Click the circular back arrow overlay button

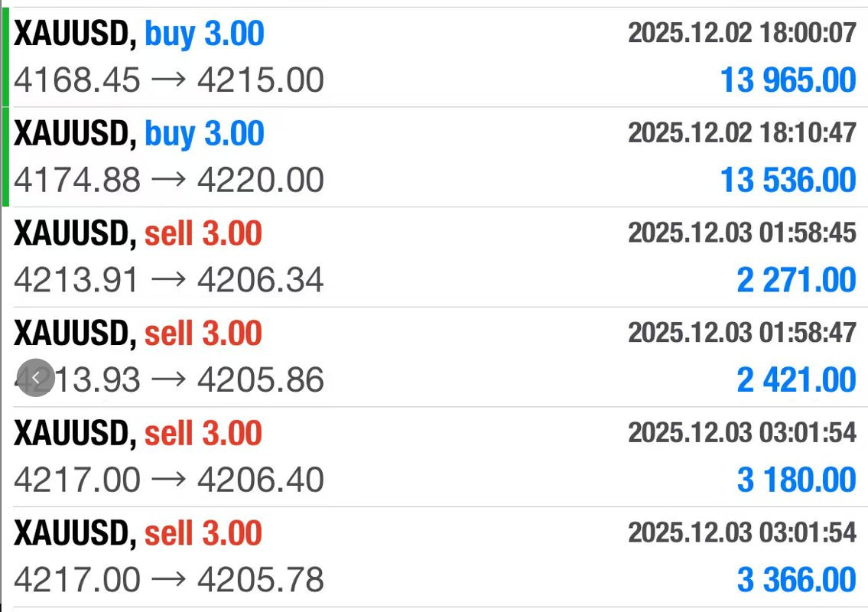(x=36, y=378)
